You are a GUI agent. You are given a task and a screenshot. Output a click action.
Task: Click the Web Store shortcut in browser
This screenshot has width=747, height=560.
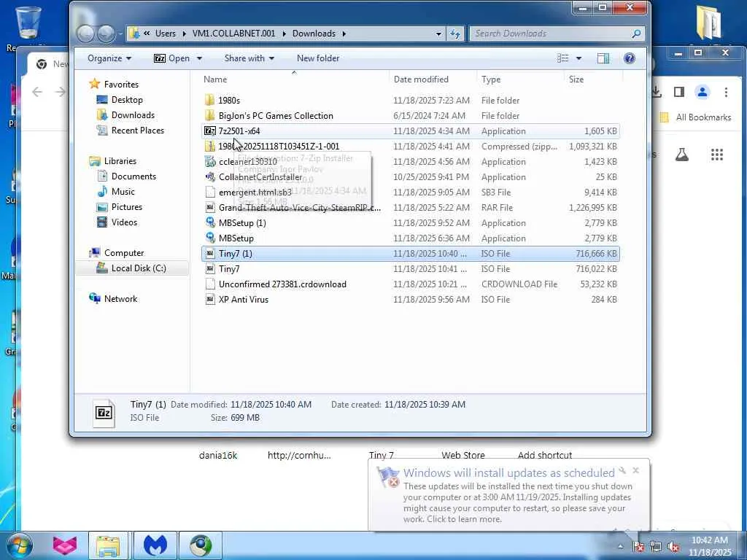(463, 455)
